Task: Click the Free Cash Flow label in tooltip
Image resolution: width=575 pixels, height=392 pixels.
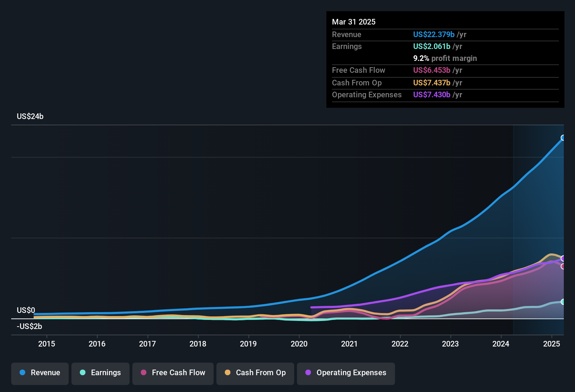Action: tap(359, 70)
